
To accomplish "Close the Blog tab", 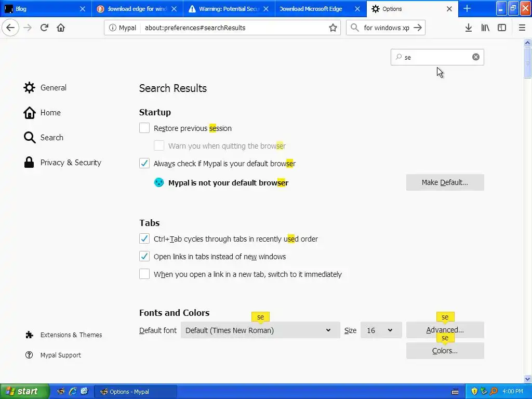I will point(83,9).
